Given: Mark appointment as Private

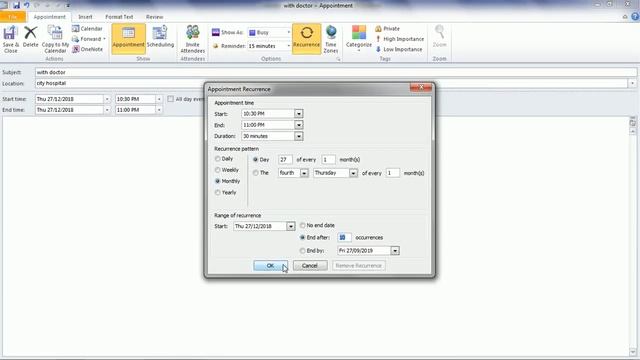Looking at the screenshot, I should pyautogui.click(x=387, y=29).
